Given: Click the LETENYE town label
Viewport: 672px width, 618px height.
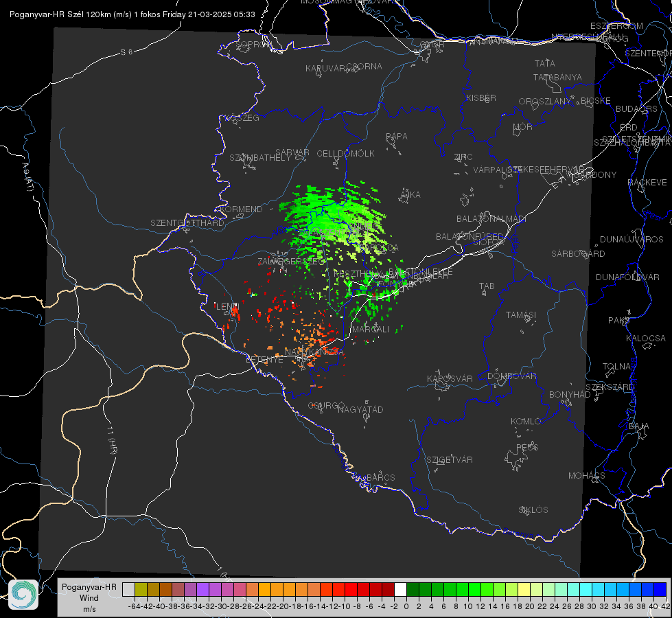Looking at the screenshot, I should point(264,359).
